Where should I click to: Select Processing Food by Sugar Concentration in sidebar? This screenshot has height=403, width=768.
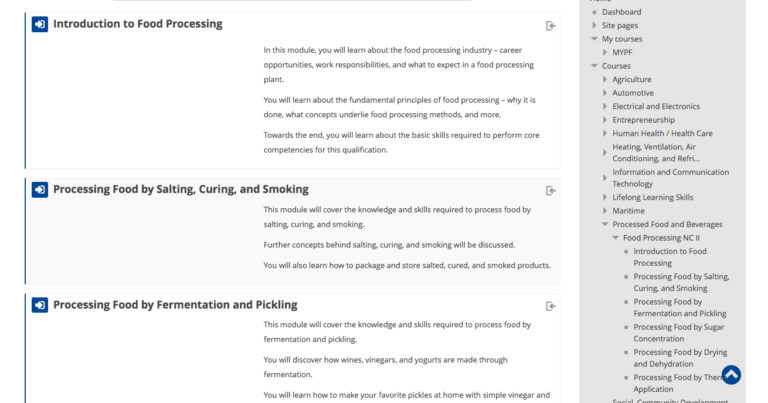(678, 333)
